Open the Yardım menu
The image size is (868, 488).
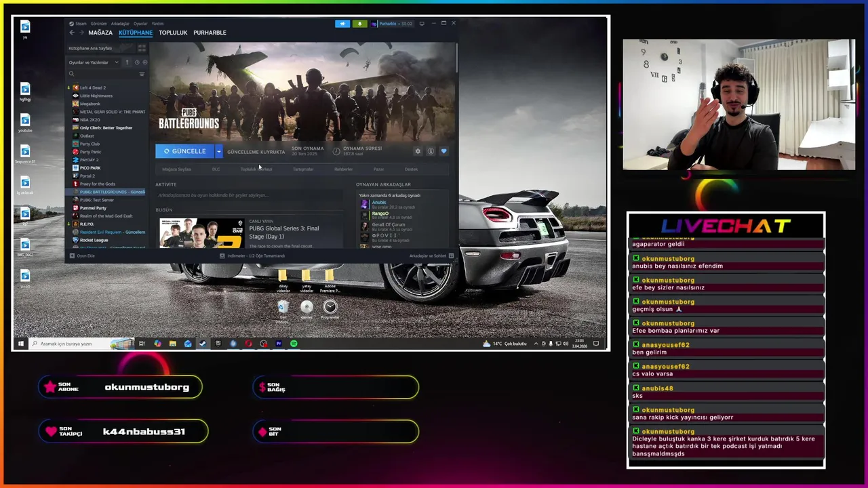[157, 24]
